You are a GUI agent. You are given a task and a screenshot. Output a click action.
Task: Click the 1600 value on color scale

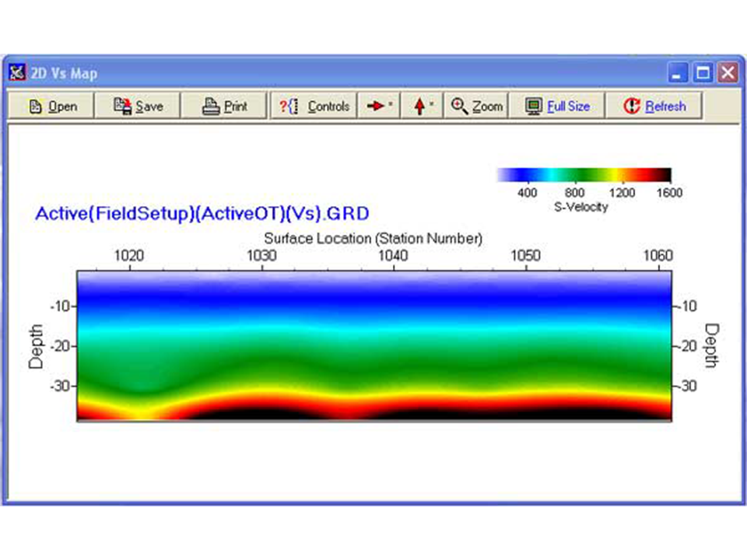click(669, 192)
